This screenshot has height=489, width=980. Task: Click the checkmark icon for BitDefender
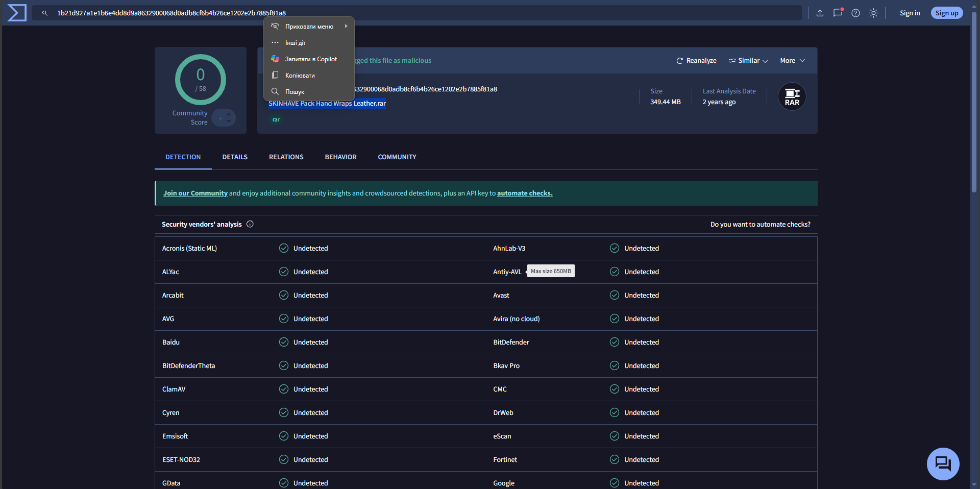click(615, 343)
